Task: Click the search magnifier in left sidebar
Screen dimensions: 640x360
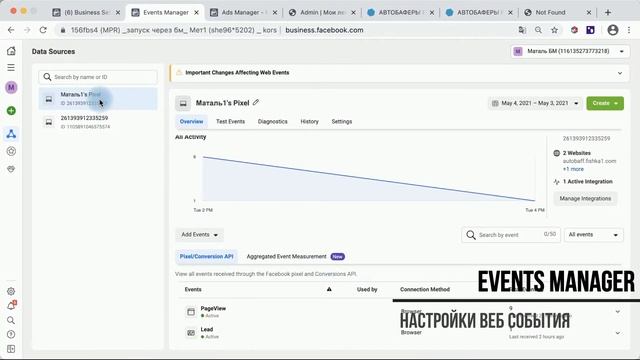Action: pos(11,320)
